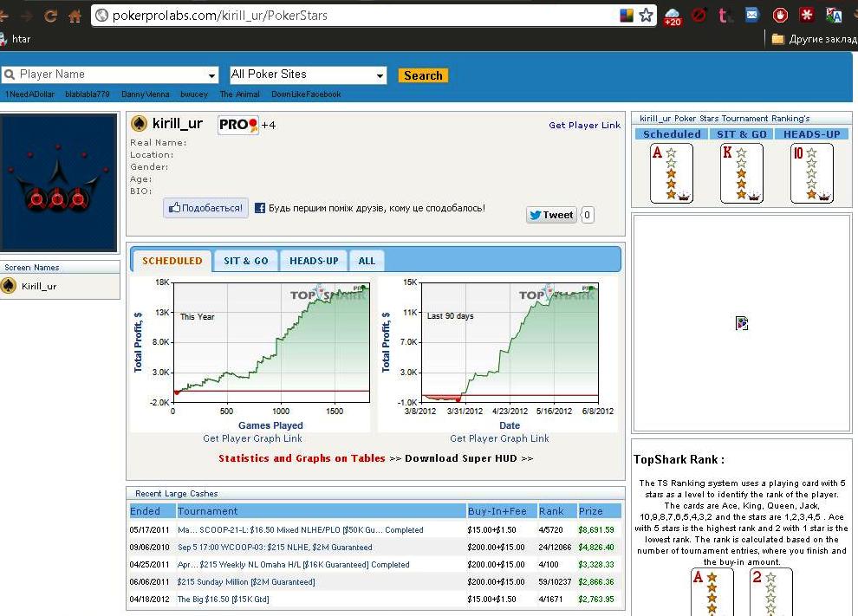Click the 10 ranking card under HEADS-UP
The height and width of the screenshot is (616, 858).
(x=812, y=173)
